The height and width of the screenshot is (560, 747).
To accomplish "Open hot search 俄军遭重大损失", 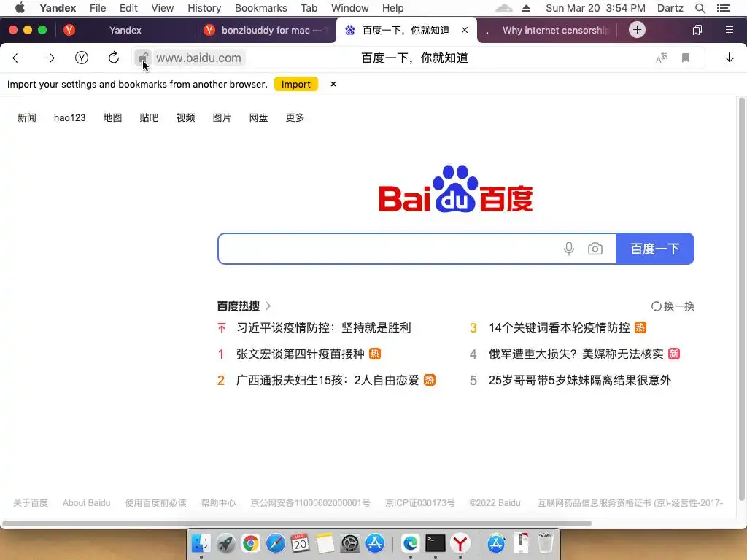I will tap(576, 354).
